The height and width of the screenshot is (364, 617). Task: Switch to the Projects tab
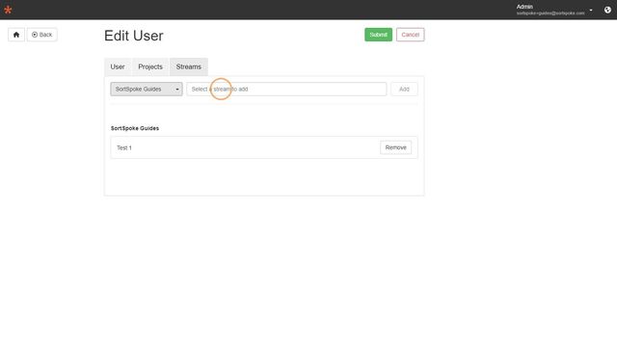tap(150, 66)
